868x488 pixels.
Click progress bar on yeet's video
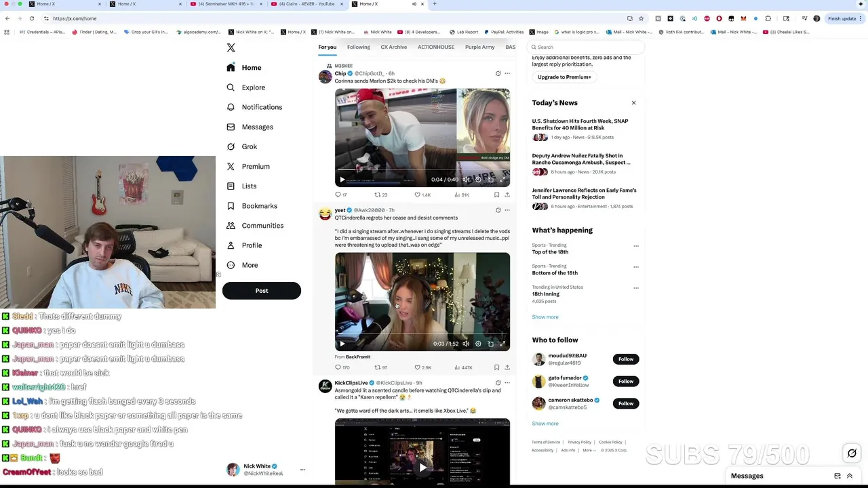tap(422, 334)
